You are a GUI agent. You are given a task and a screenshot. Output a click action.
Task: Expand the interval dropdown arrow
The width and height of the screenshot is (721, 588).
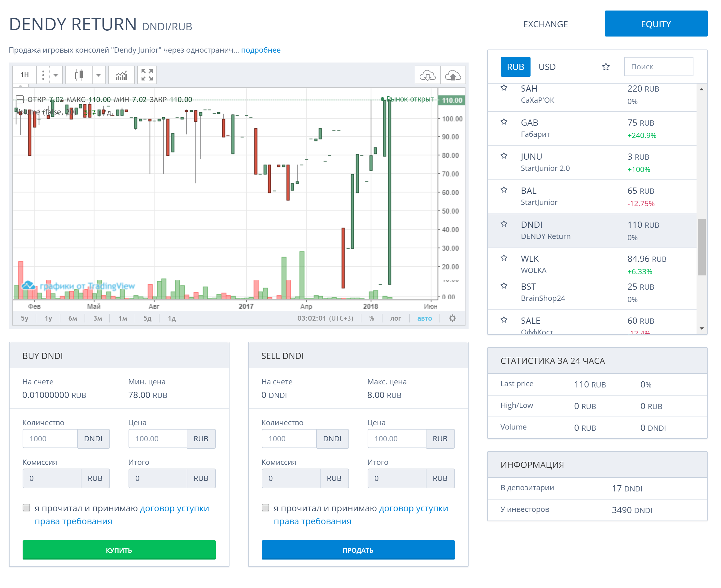[x=56, y=75]
